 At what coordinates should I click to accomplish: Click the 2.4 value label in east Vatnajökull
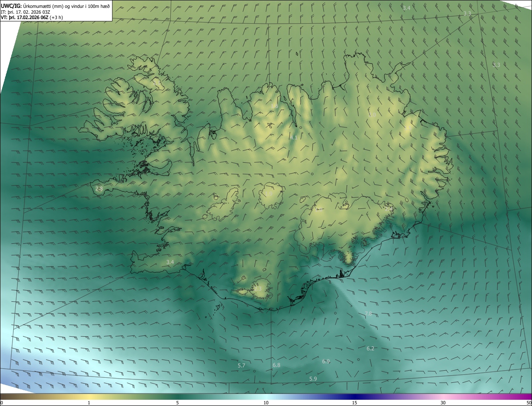[388, 209]
